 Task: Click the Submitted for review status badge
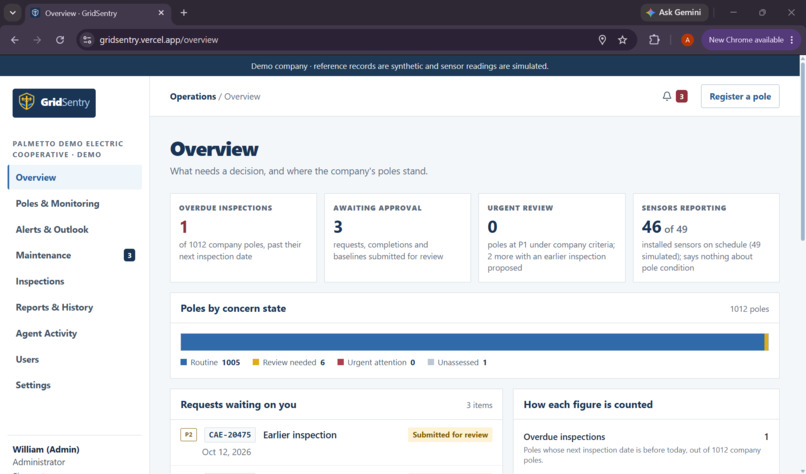pos(450,434)
